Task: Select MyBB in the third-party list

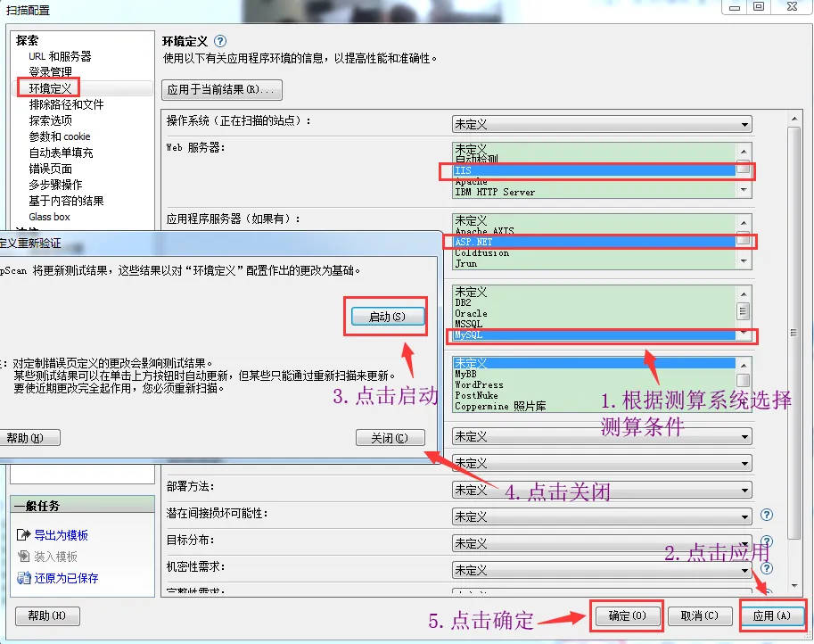Action: [595, 374]
